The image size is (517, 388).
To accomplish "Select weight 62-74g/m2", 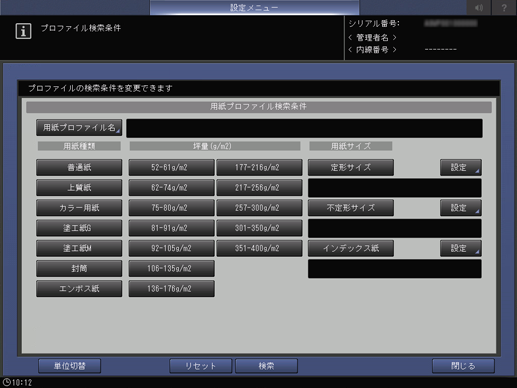I will 171,188.
